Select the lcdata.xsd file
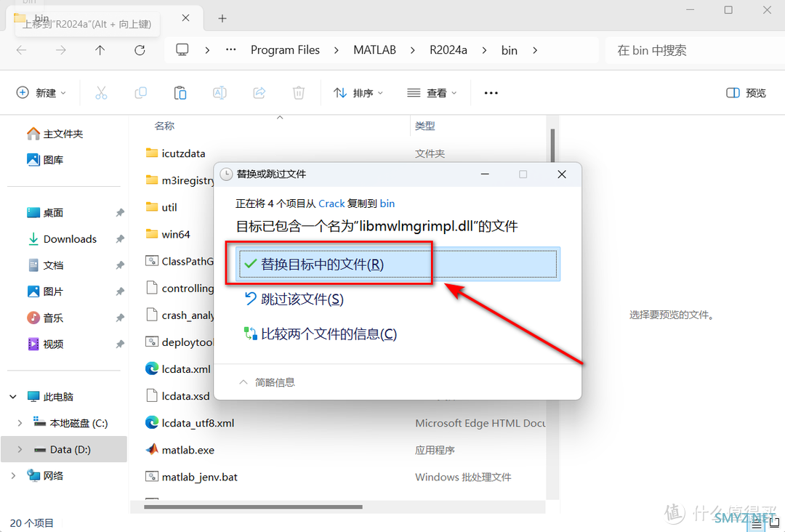785x532 pixels. click(178, 396)
